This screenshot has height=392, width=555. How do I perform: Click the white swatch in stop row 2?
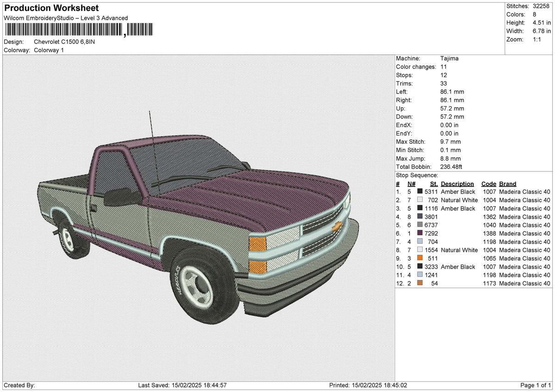tap(420, 200)
